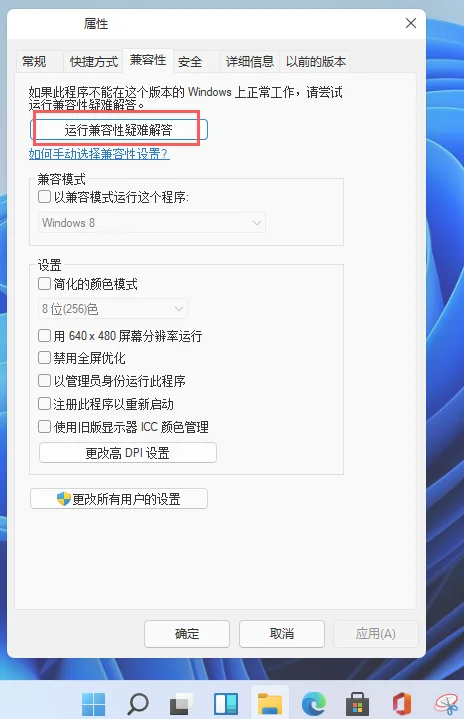The image size is (464, 719).
Task: Check 以管理员身份运行此程序 option
Action: coord(44,381)
